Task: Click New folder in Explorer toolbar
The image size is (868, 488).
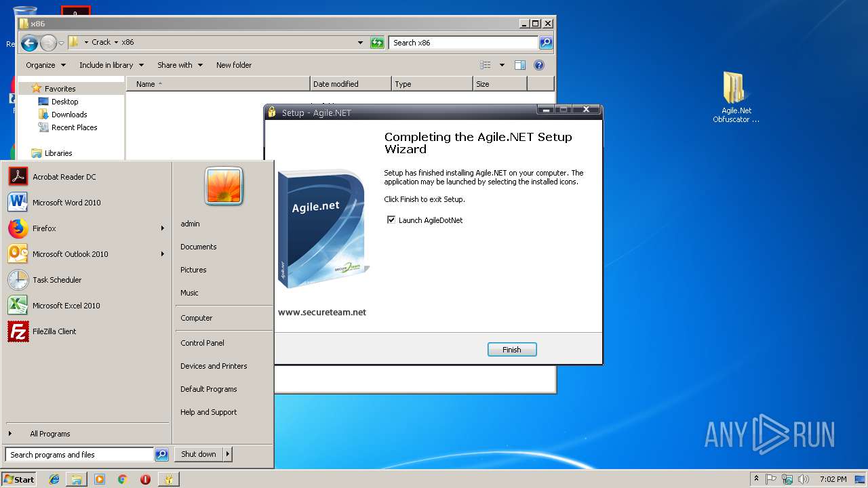Action: 234,65
